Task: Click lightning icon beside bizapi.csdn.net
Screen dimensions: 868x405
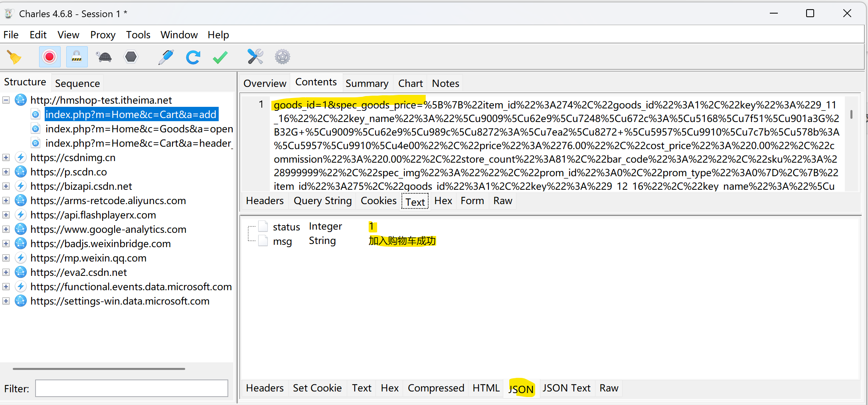Action: [21, 186]
